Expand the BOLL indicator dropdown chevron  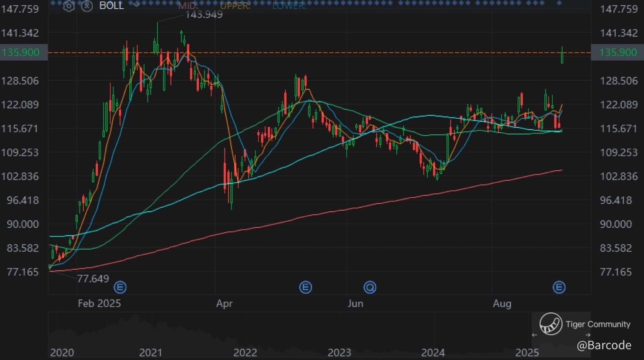(136, 5)
